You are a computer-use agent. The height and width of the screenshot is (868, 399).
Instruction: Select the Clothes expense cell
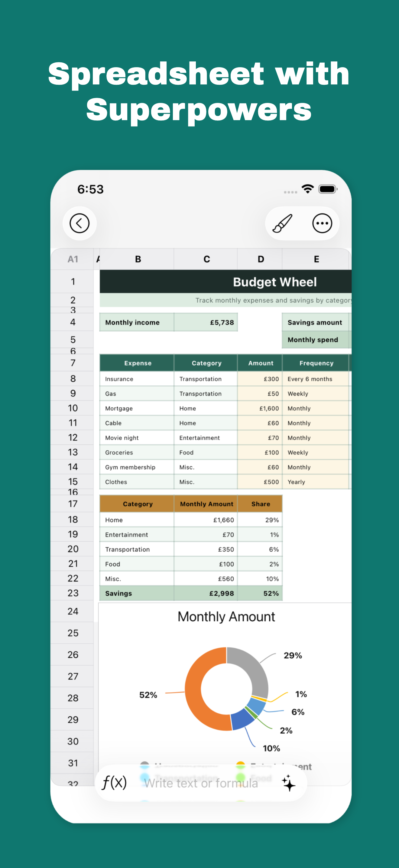tap(137, 482)
